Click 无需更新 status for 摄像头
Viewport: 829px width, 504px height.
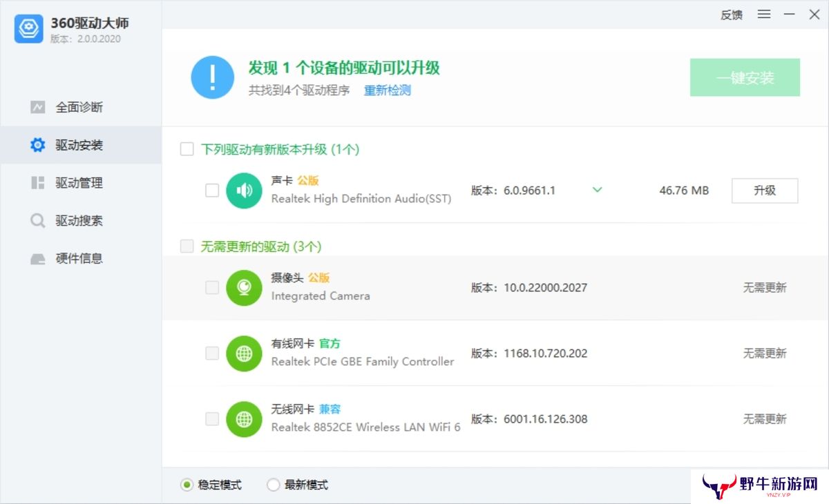765,287
